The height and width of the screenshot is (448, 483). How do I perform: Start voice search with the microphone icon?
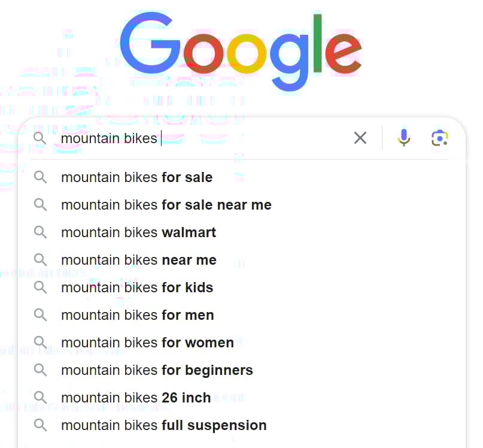point(404,138)
